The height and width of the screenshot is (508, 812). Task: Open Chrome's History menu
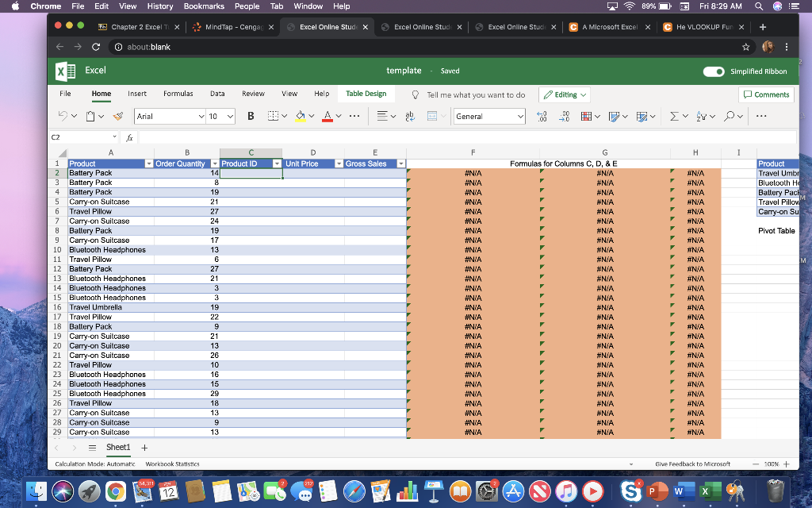[159, 6]
